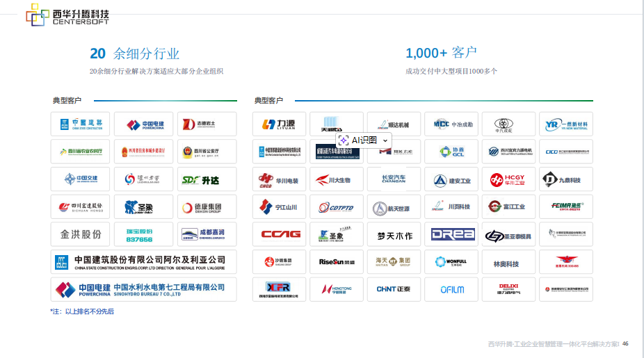This screenshot has height=358, width=644.
Task: Click the CHNT 正泰 logo tile
Action: [394, 288]
